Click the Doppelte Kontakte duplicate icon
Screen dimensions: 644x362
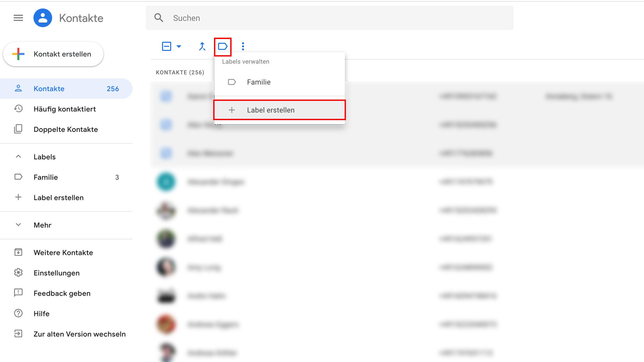pos(18,129)
